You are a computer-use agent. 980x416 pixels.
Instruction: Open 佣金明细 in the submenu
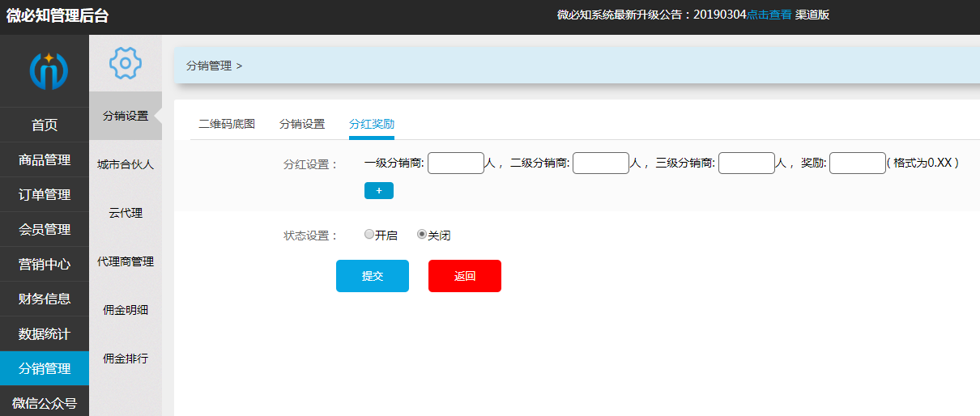click(x=126, y=310)
